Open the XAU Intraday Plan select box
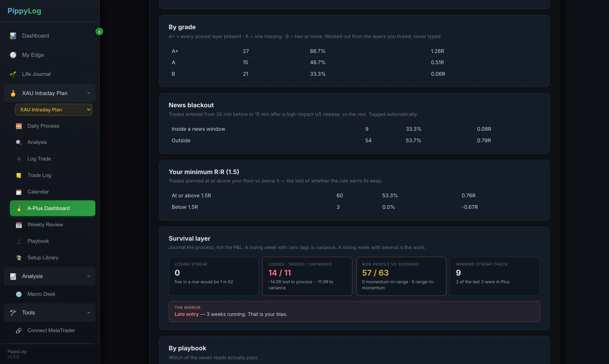Viewport: 609px width, 364px height. coord(53,110)
